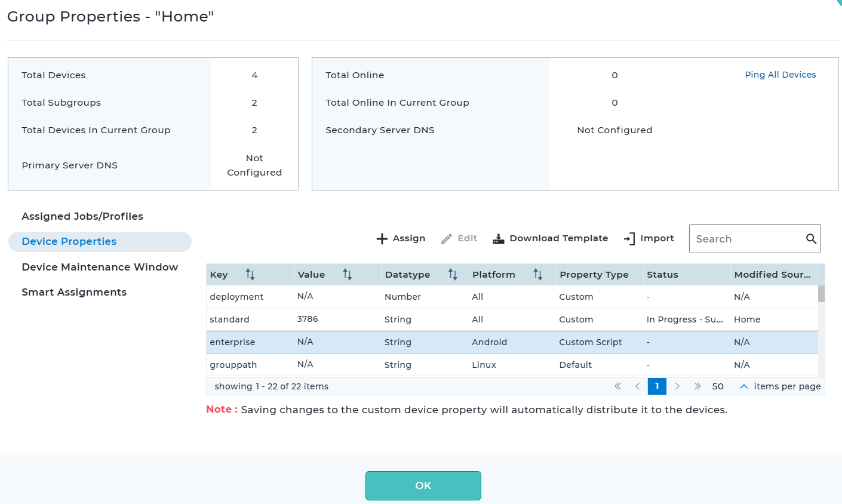Import device properties file
This screenshot has width=842, height=504.
click(x=649, y=238)
